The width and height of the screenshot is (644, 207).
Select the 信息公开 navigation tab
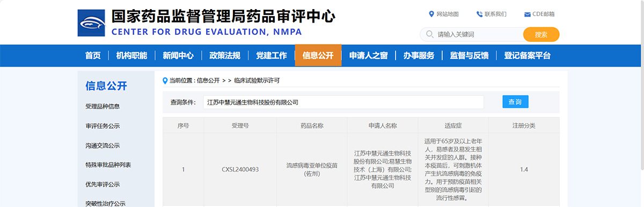(x=318, y=55)
